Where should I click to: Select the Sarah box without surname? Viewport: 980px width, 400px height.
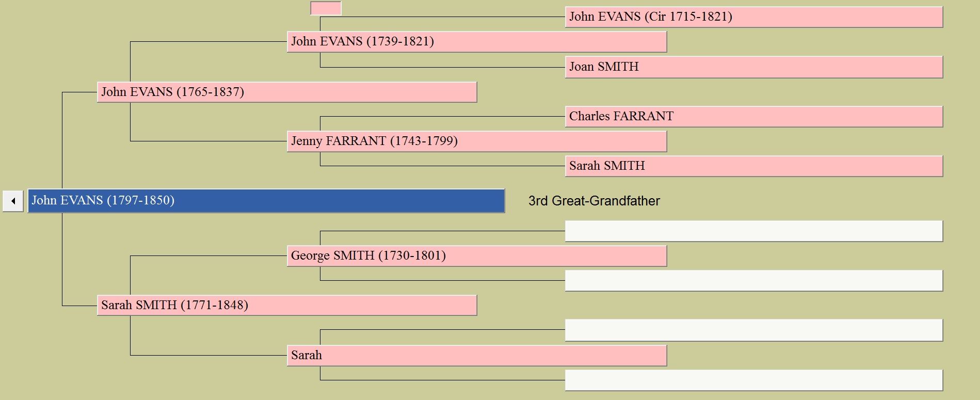(477, 356)
